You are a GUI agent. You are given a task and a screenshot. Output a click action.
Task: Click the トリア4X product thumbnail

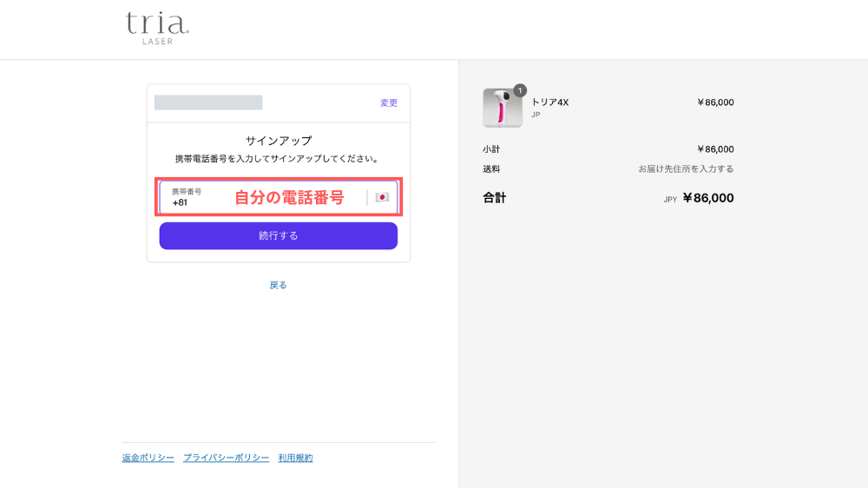502,108
